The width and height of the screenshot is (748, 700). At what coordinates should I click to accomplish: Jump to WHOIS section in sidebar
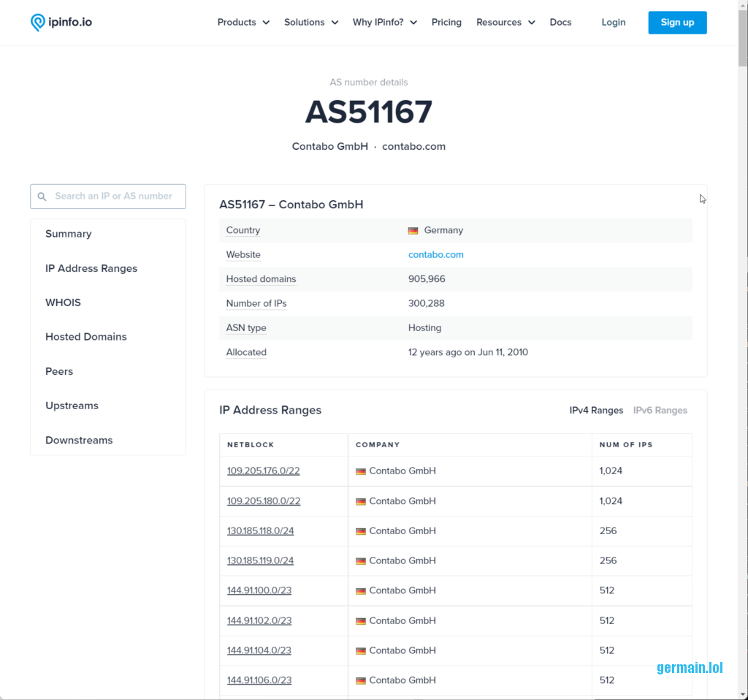click(63, 303)
